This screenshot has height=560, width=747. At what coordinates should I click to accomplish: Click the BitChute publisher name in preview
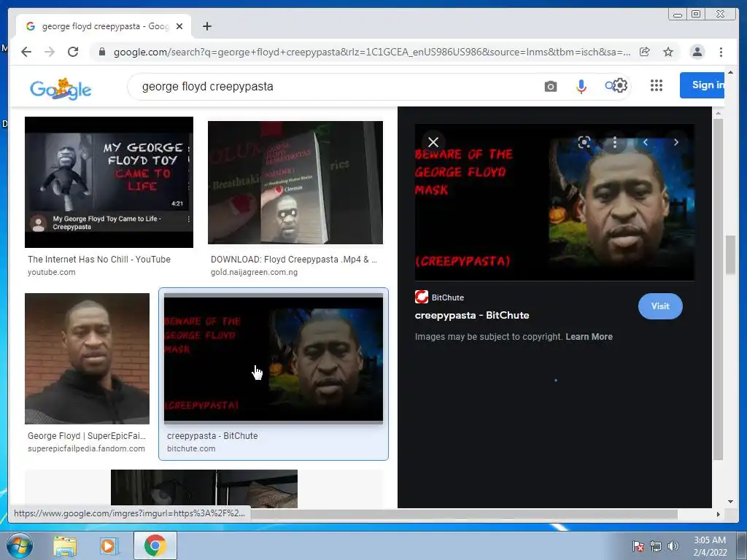click(448, 297)
